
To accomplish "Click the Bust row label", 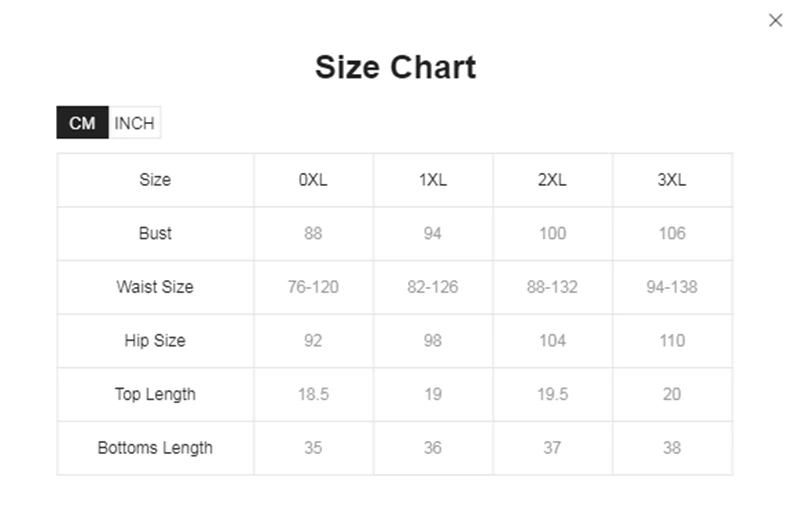I will click(155, 233).
